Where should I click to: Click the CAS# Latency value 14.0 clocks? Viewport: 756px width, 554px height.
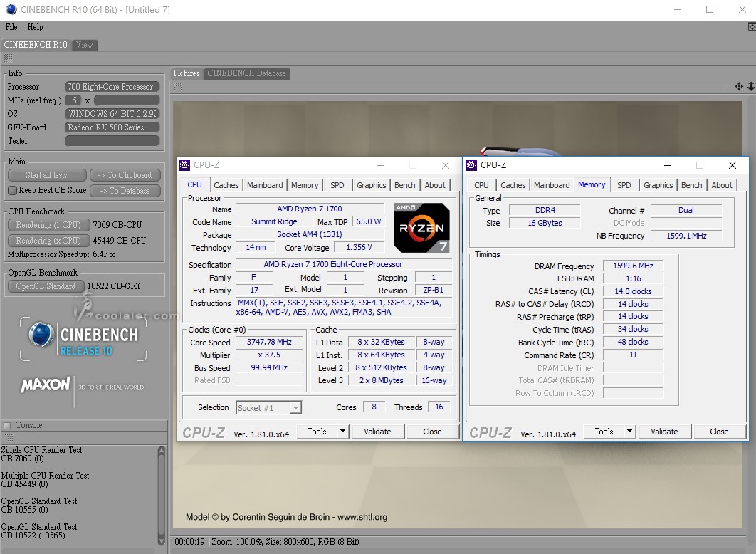pos(633,291)
